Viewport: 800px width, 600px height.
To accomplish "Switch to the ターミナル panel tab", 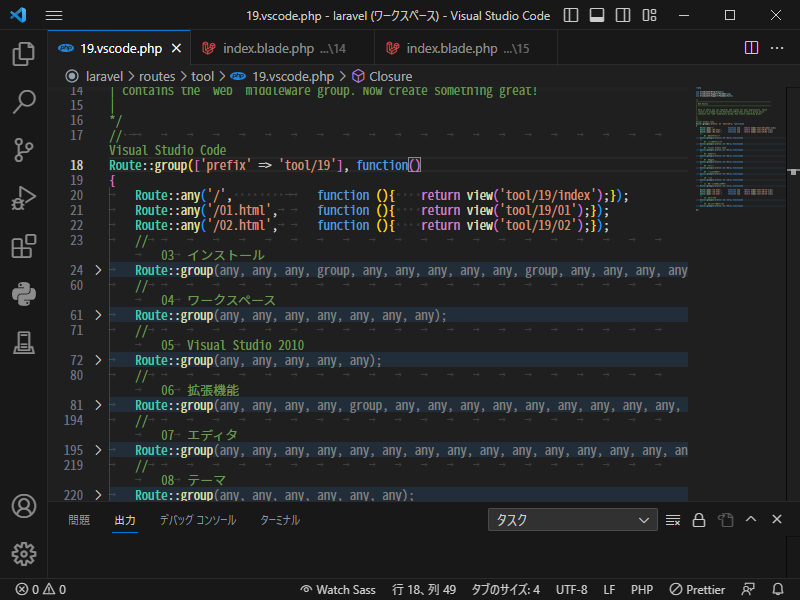I will tap(280, 520).
